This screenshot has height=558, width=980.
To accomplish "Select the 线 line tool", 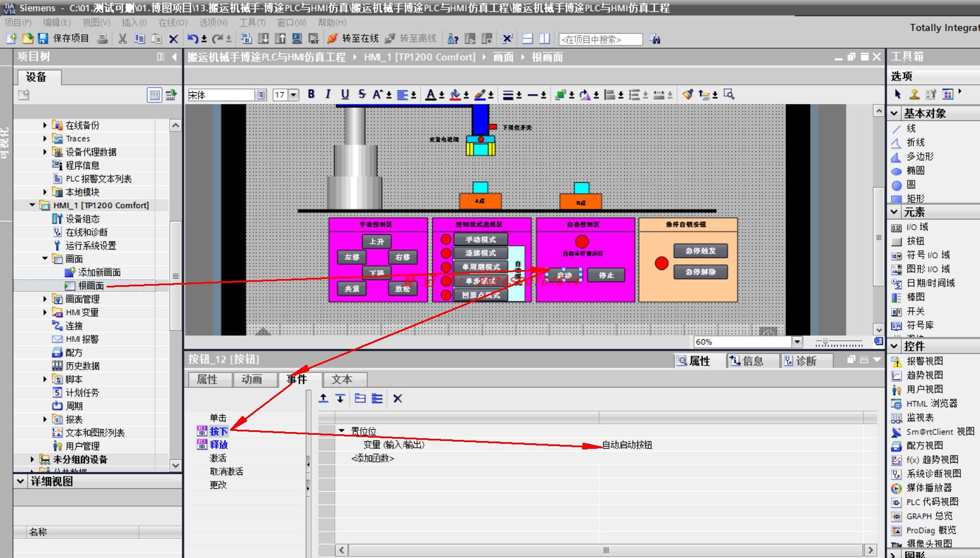I will (x=911, y=128).
